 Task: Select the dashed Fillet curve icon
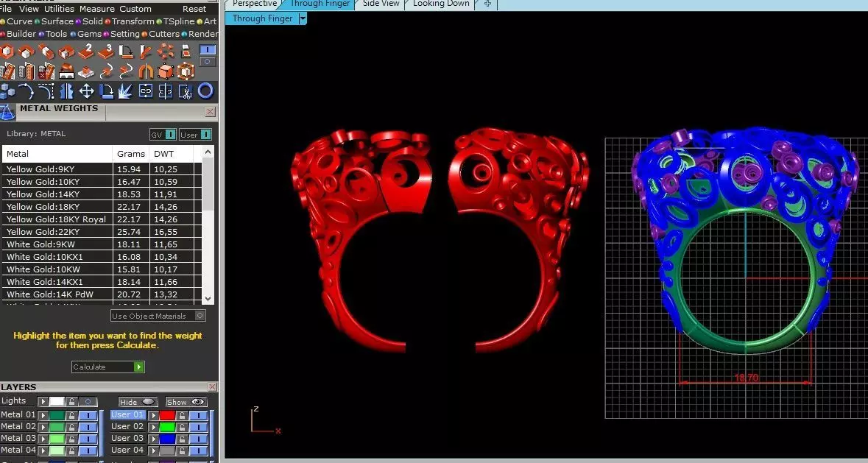[x=46, y=91]
